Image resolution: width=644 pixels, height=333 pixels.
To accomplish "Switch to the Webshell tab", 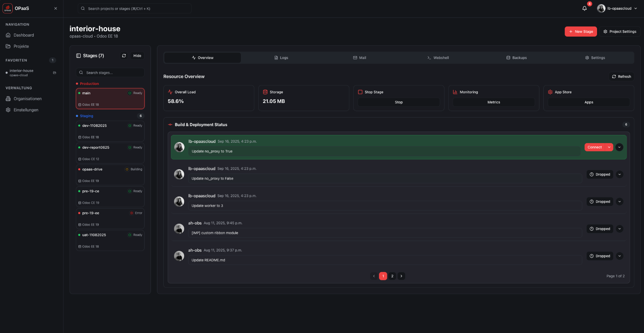I will click(438, 58).
